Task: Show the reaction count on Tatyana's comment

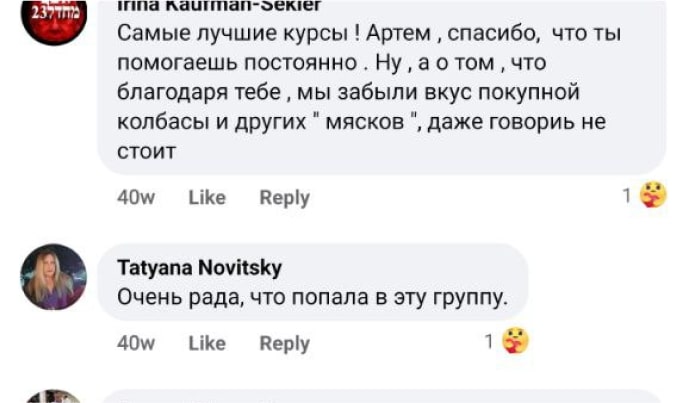Action: click(x=489, y=342)
